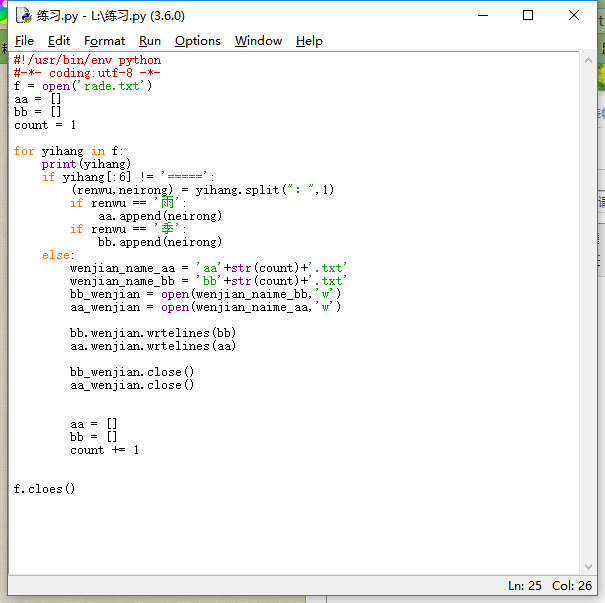The width and height of the screenshot is (605, 603).
Task: Open the Help menu
Action: [309, 41]
